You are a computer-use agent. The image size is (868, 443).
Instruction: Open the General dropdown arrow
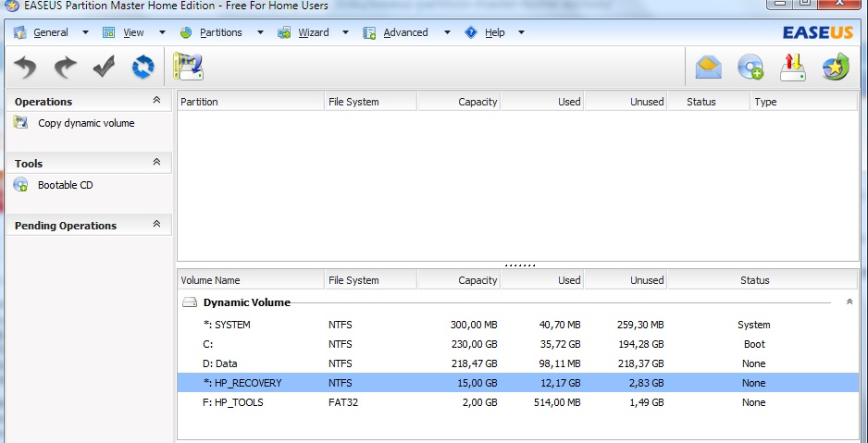tap(85, 32)
